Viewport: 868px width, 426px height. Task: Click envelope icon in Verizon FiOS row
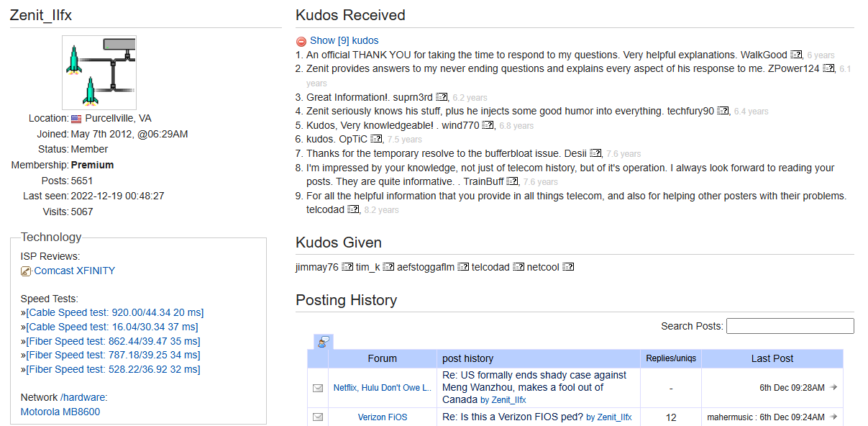[x=318, y=417]
